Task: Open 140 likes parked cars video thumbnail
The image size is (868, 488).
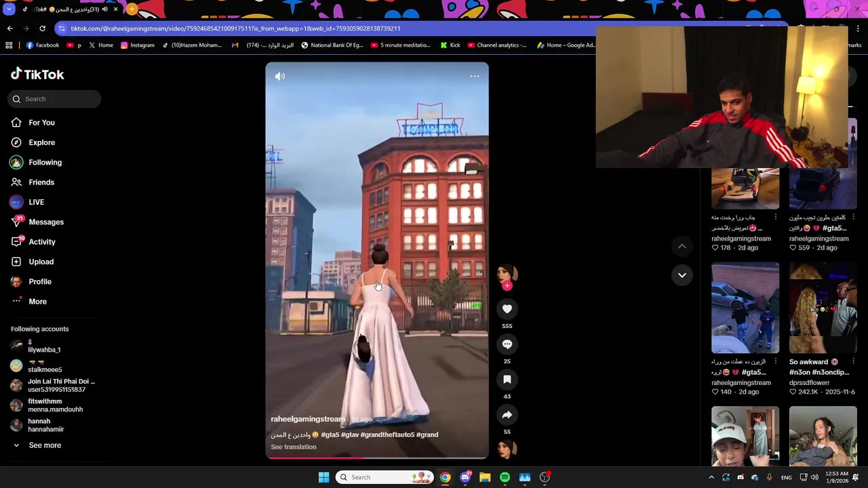Action: coord(745,308)
